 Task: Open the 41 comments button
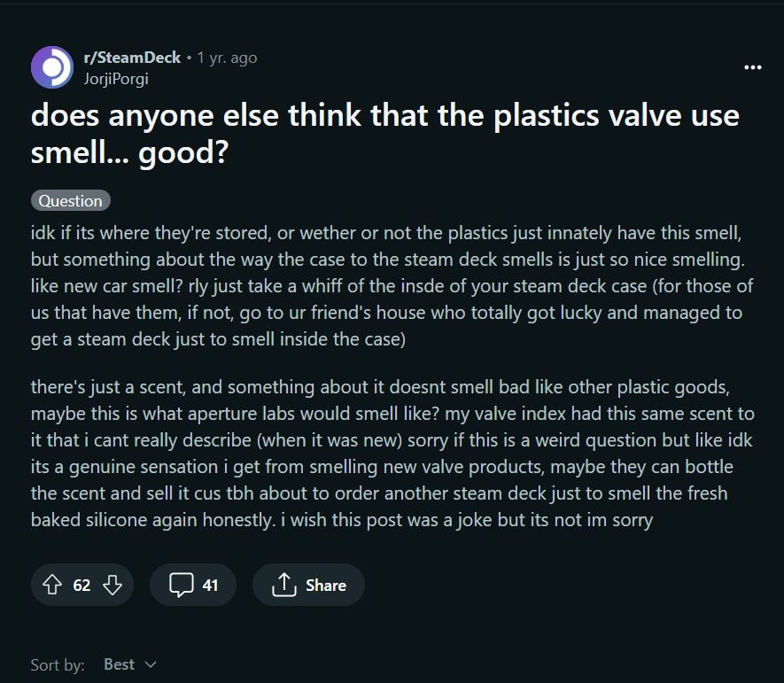(x=193, y=585)
